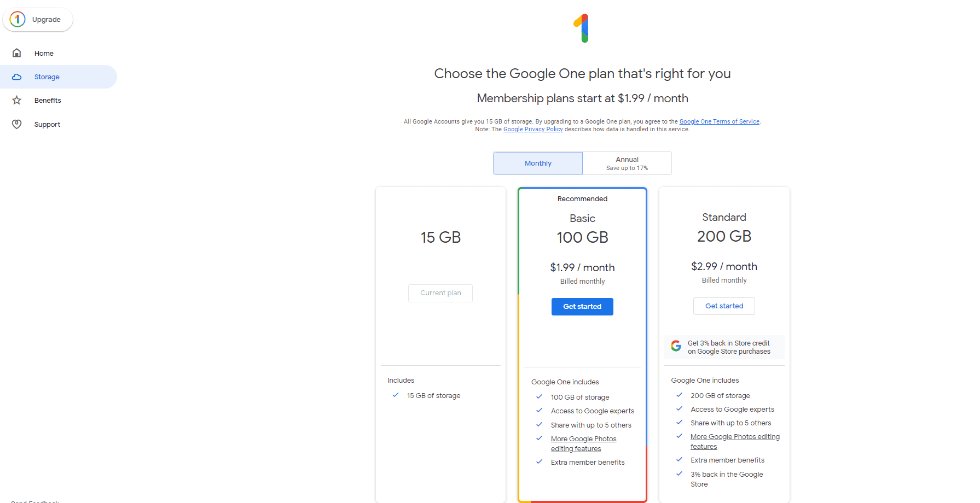Switch billing to Monthly
Image resolution: width=980 pixels, height=503 pixels.
pyautogui.click(x=538, y=163)
